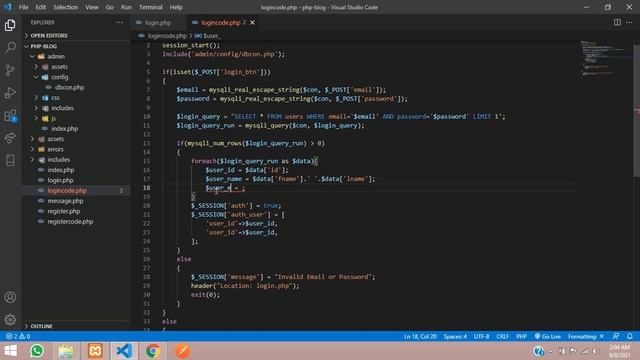
Task: Click the Formatting status bar item
Action: 586,336
